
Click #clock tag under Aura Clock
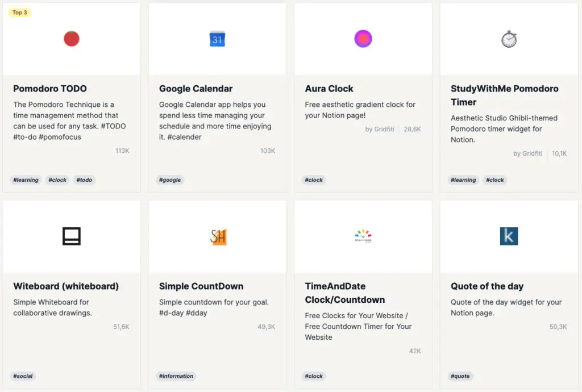tap(314, 180)
